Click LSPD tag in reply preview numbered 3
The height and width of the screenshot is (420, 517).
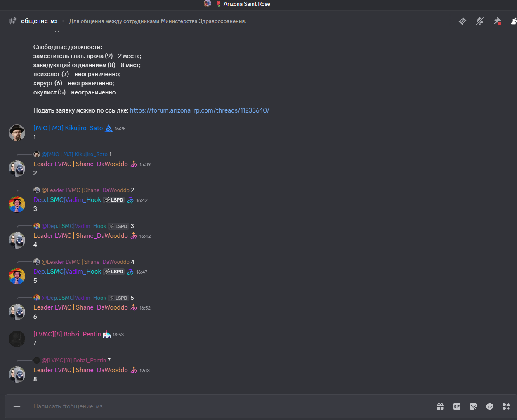(x=118, y=226)
